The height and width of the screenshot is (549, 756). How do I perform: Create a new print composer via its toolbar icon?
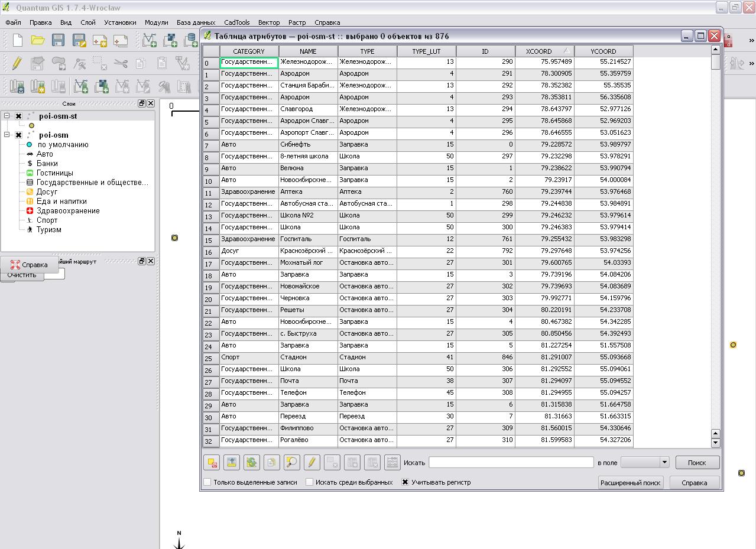(x=99, y=40)
